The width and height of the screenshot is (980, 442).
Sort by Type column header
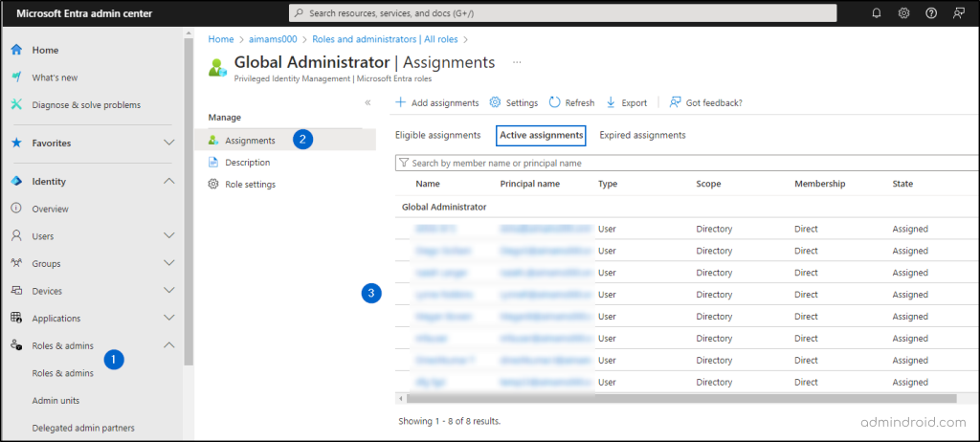point(608,184)
